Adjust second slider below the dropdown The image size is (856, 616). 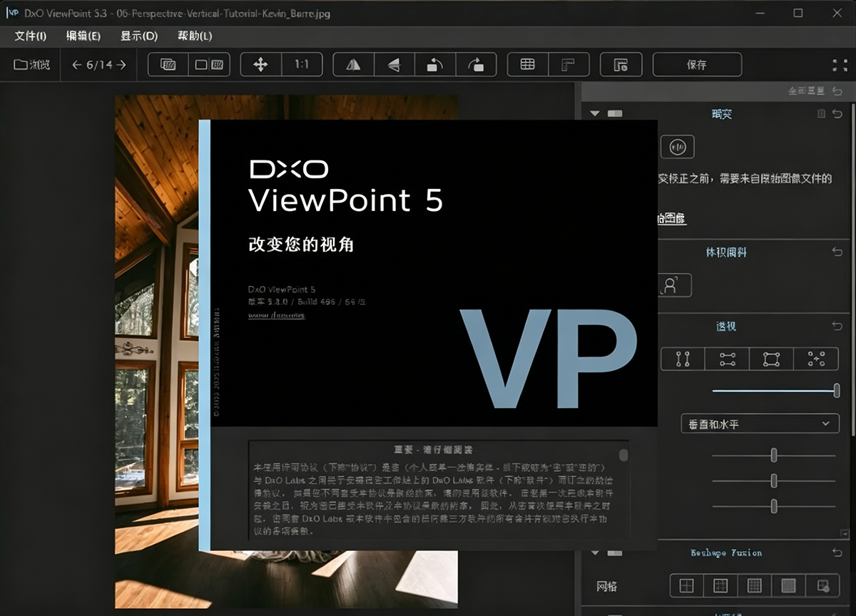coord(774,481)
